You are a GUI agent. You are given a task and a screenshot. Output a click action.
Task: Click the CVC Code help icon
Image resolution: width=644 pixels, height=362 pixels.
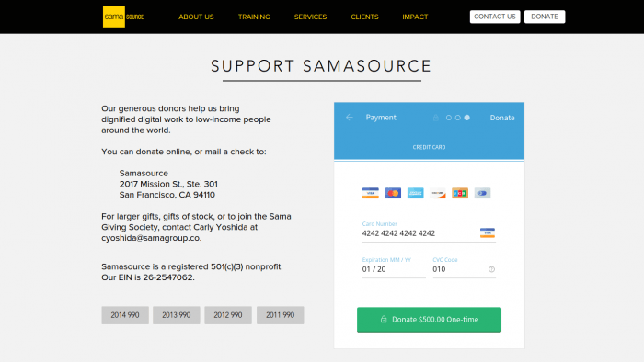point(491,269)
